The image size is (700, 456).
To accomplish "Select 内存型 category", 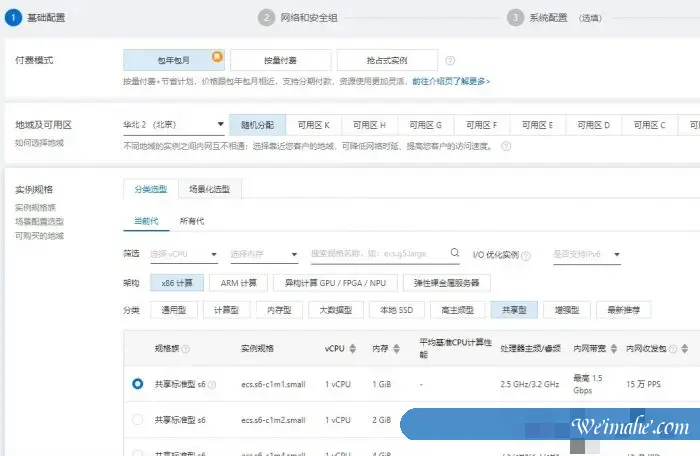I will point(279,310).
